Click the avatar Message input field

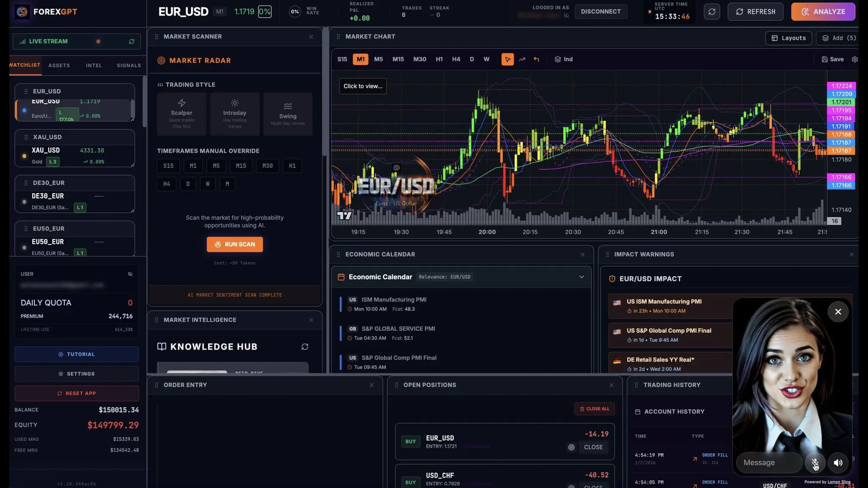(769, 463)
